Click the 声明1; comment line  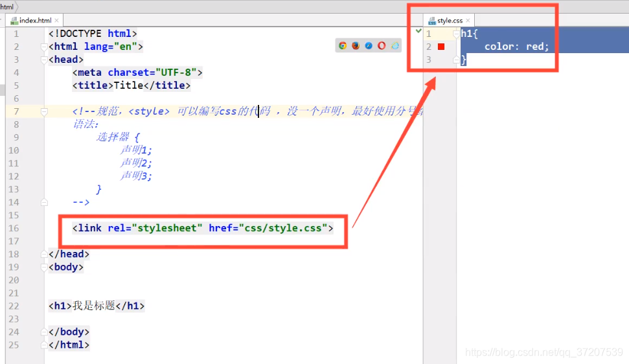pyautogui.click(x=136, y=150)
